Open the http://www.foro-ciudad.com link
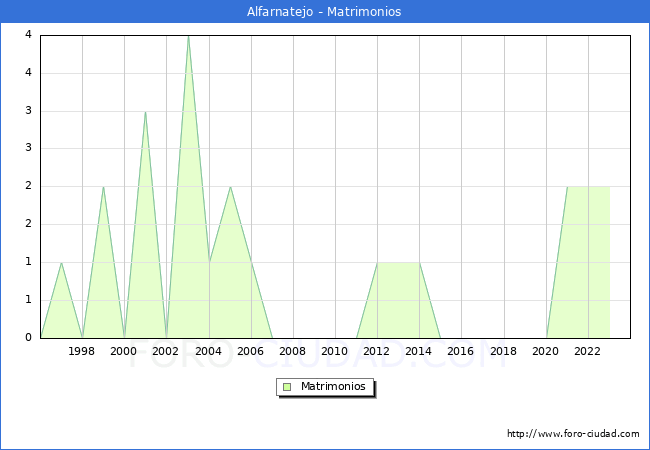This screenshot has height=450, width=650. click(573, 434)
